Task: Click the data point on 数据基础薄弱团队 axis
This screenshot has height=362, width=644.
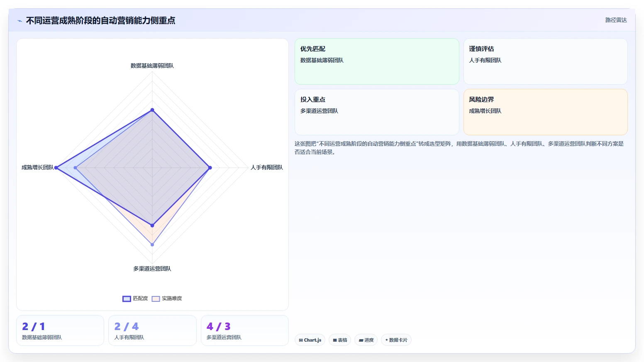Action: tap(152, 110)
